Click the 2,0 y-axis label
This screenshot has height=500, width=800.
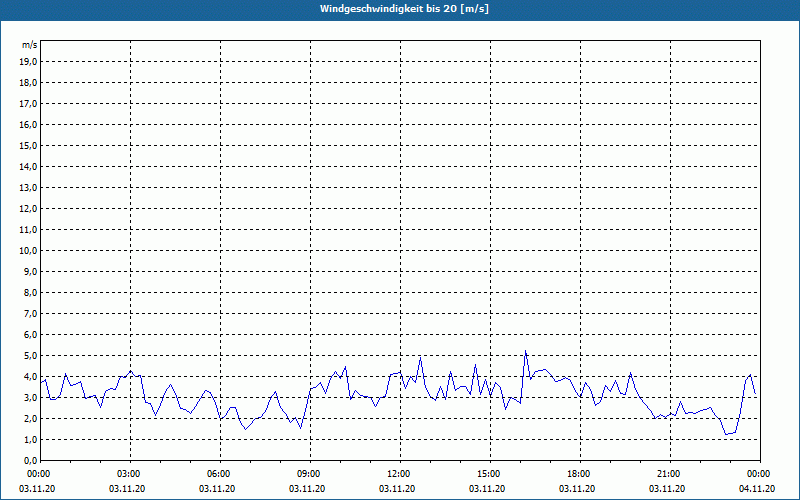pos(31,418)
